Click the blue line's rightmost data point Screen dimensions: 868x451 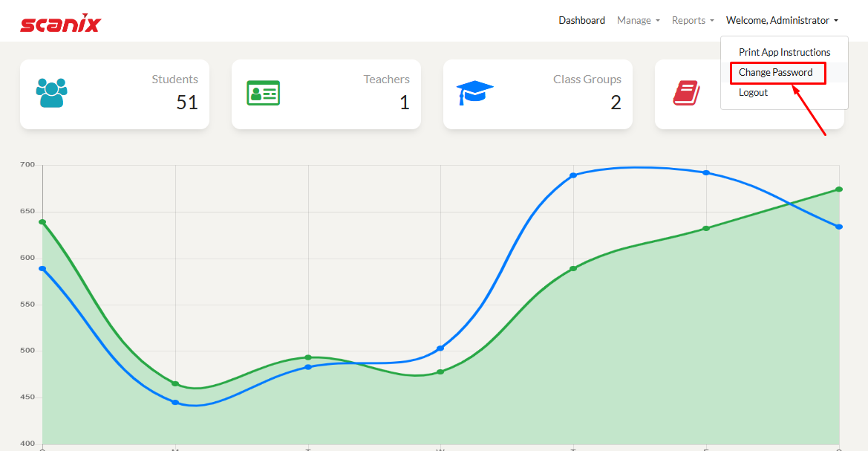(839, 227)
